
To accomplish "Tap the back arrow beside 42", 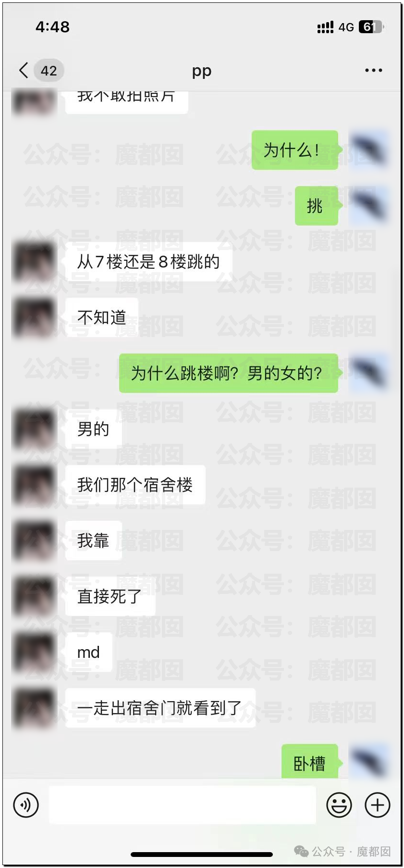I will click(24, 70).
